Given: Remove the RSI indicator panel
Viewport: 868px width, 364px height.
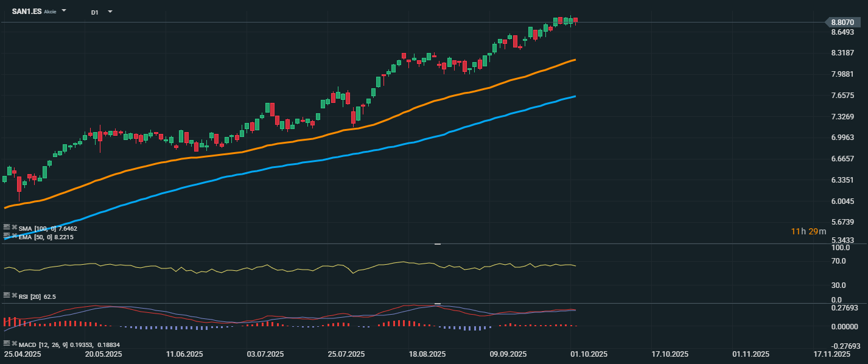Looking at the screenshot, I should click(14, 296).
